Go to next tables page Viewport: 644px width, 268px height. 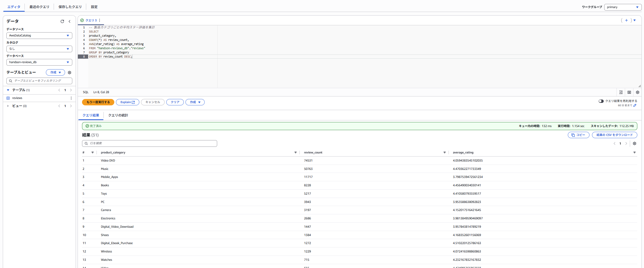71,90
